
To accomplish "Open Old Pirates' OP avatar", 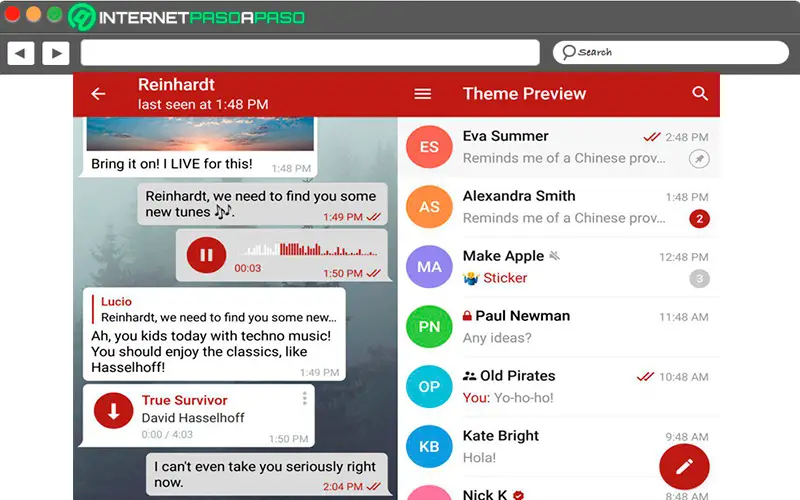I will pos(429,387).
